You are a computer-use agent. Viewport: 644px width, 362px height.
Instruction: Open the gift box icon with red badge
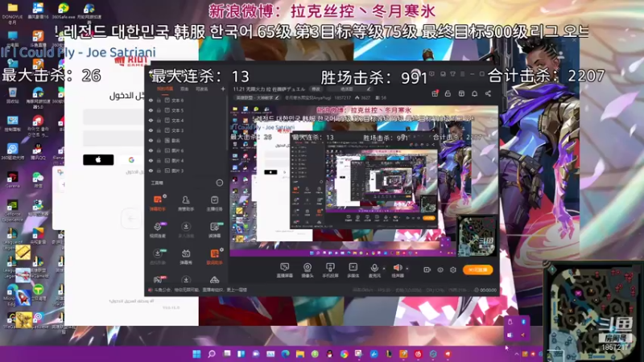click(x=435, y=93)
